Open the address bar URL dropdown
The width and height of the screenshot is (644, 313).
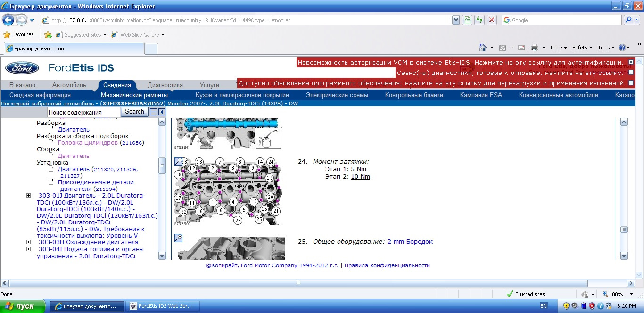click(456, 20)
